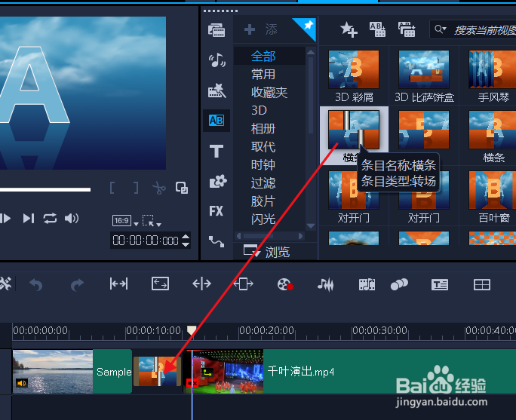The height and width of the screenshot is (420, 516).
Task: Open the 16:9 aspect ratio dropdown
Action: coord(125,220)
